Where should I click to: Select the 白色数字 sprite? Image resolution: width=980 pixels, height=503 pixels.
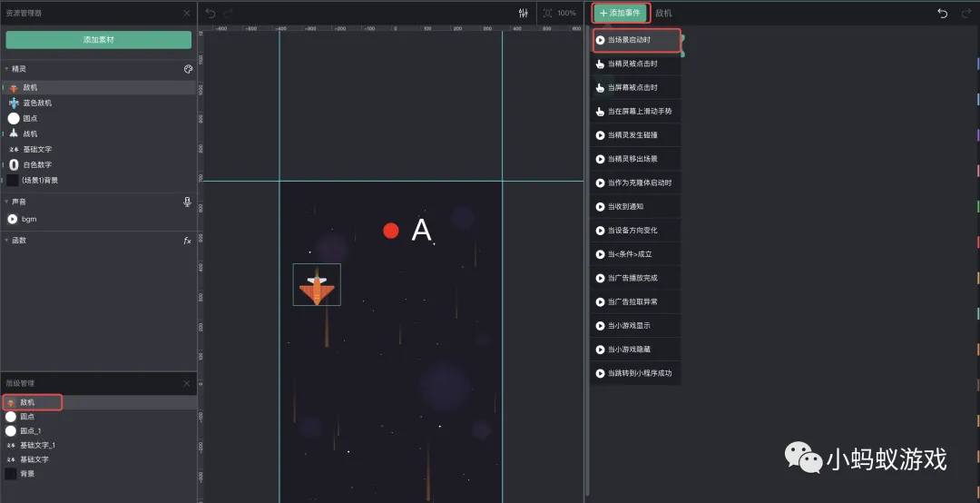coord(99,164)
